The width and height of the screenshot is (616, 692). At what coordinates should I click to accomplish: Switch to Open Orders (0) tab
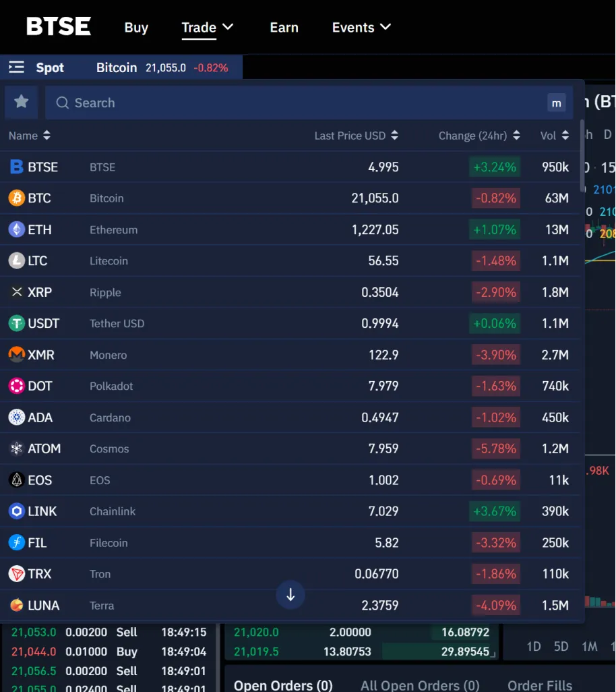[x=283, y=685]
